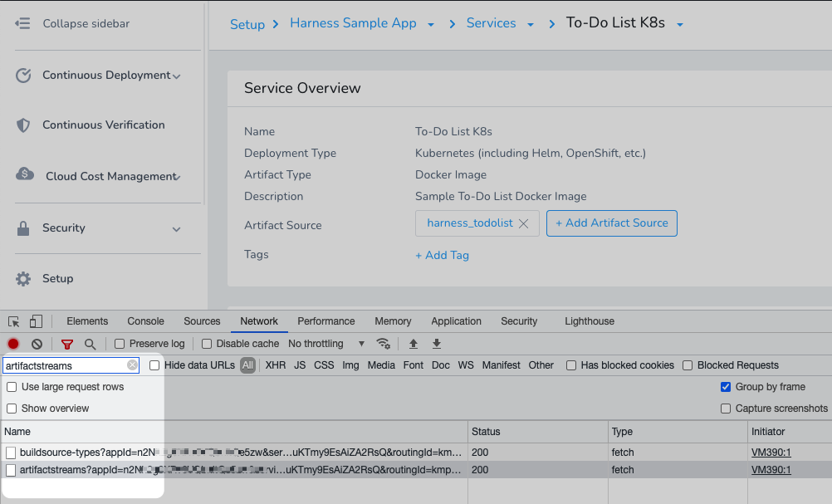Check Hide data URLs
The height and width of the screenshot is (504, 832).
pyautogui.click(x=154, y=365)
